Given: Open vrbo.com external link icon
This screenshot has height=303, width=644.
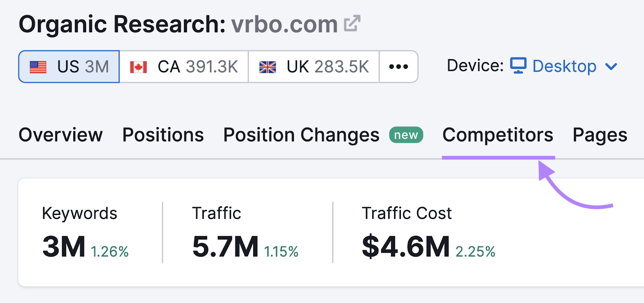Looking at the screenshot, I should 352,23.
